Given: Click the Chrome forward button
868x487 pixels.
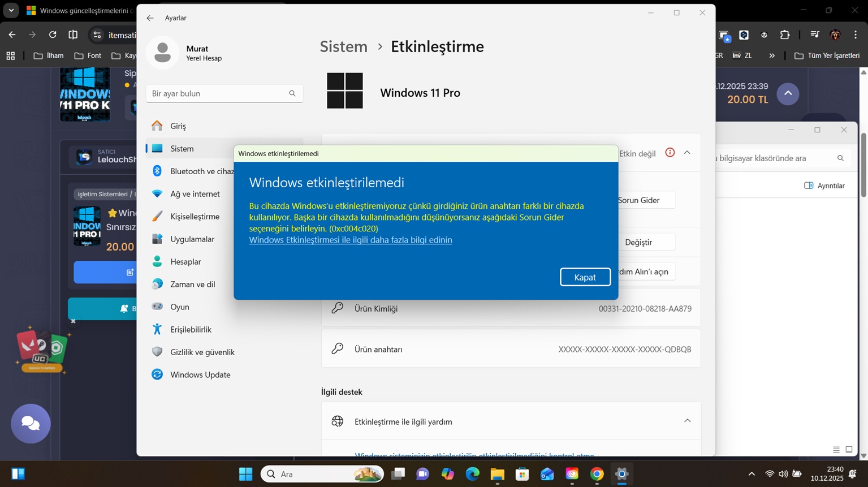Looking at the screenshot, I should tap(32, 35).
